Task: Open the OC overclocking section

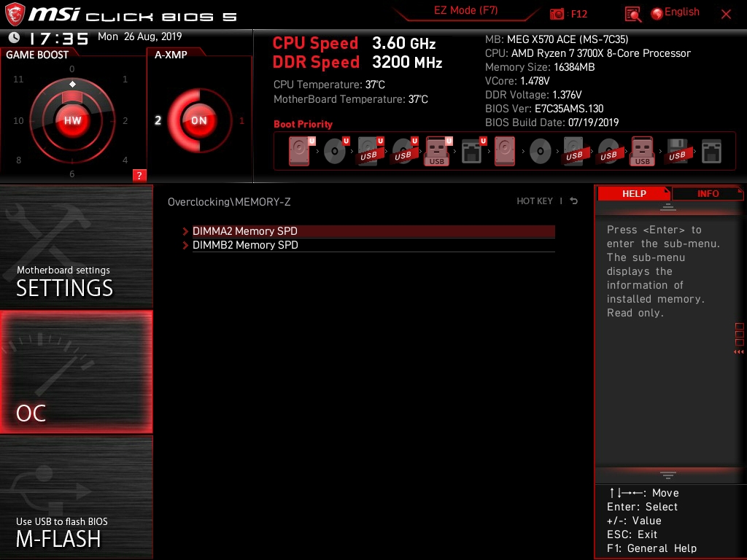Action: click(x=76, y=372)
